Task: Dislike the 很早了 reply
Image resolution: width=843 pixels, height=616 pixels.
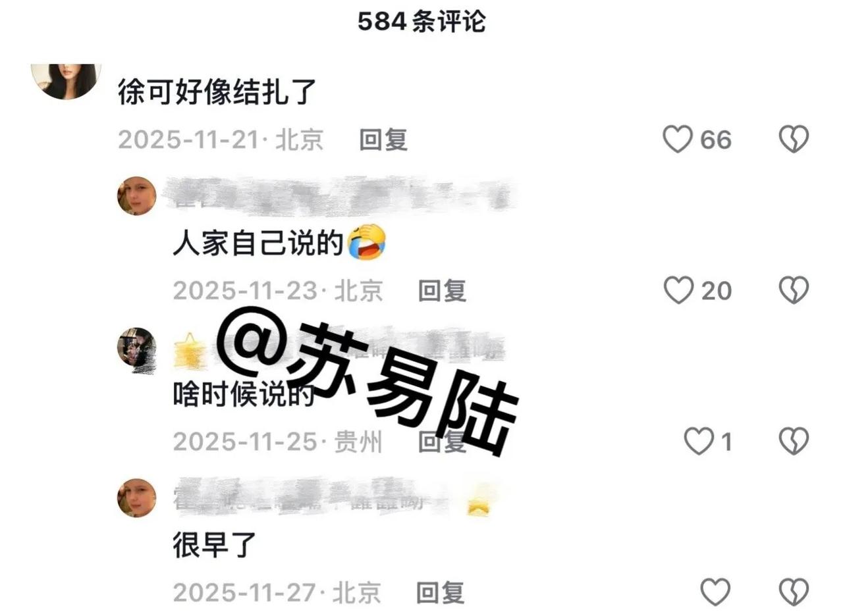Action: [x=794, y=592]
